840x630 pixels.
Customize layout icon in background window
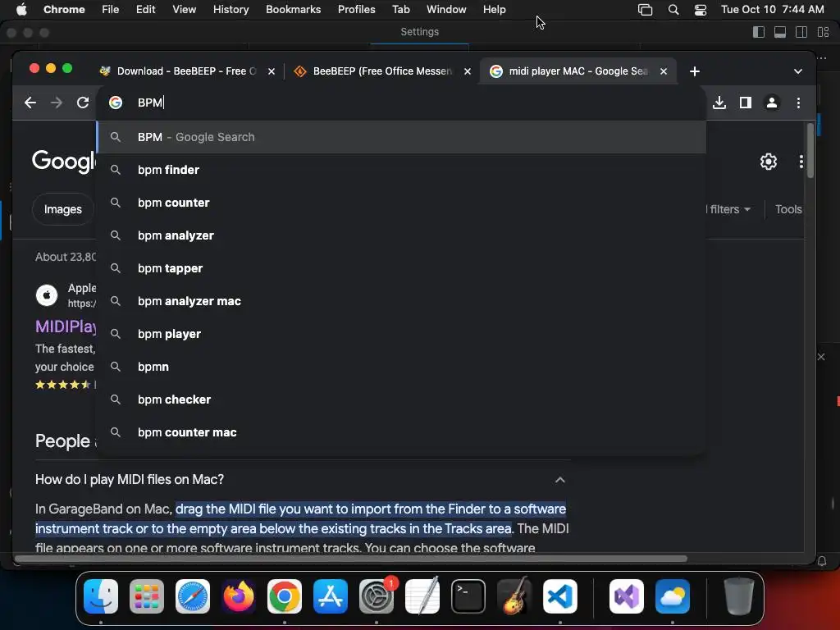824,32
